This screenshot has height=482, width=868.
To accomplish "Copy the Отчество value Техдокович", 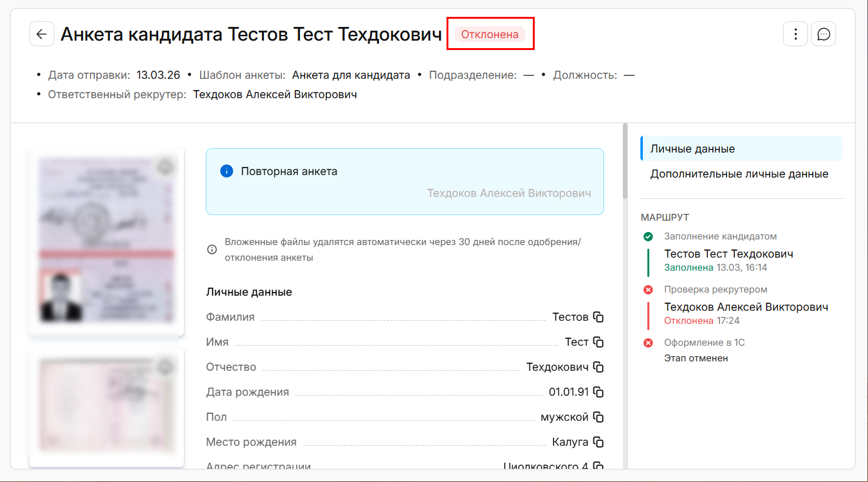I will tap(598, 367).
